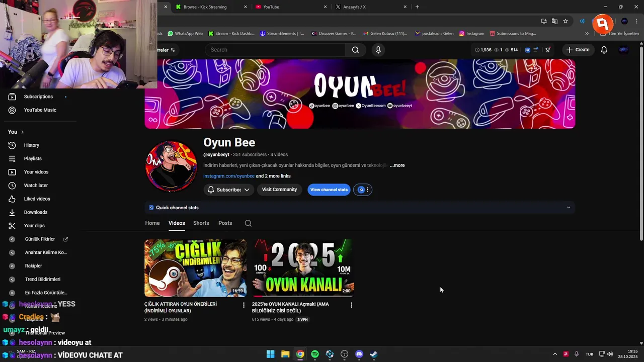Click the trophy extension icon in YouTube header
644x362 pixels.
pyautogui.click(x=547, y=50)
